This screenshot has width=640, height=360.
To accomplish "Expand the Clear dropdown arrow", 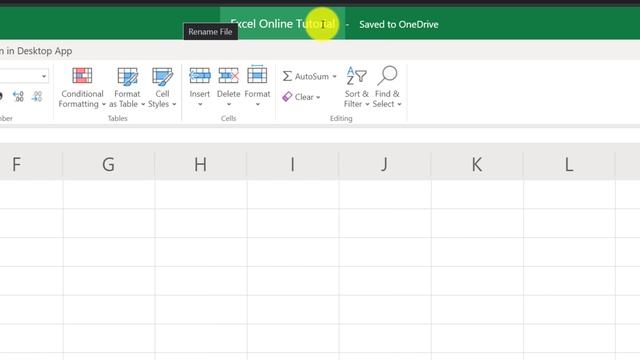I will [x=318, y=98].
